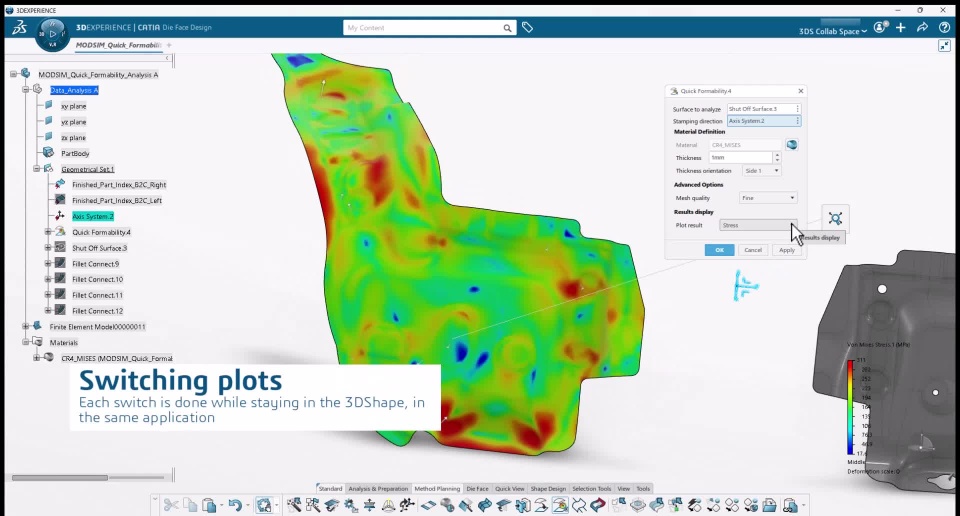Select CR4_MISES material tree item
The width and height of the screenshot is (960, 516).
(116, 358)
